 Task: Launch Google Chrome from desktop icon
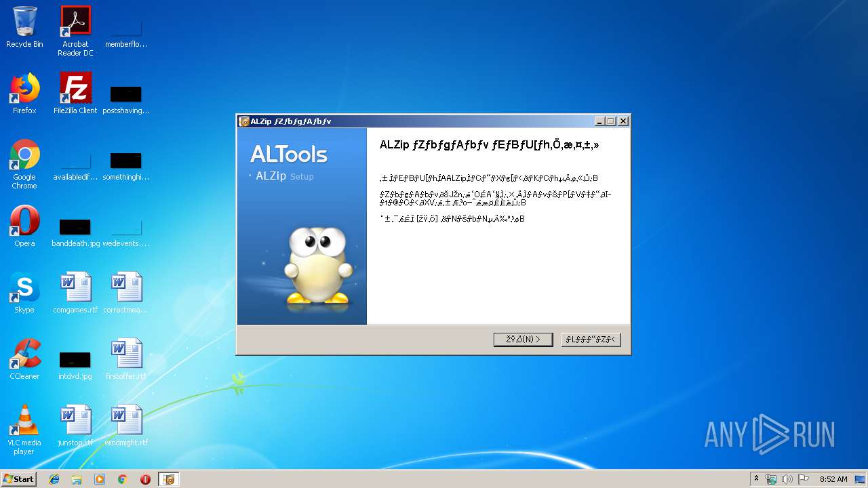click(x=24, y=165)
